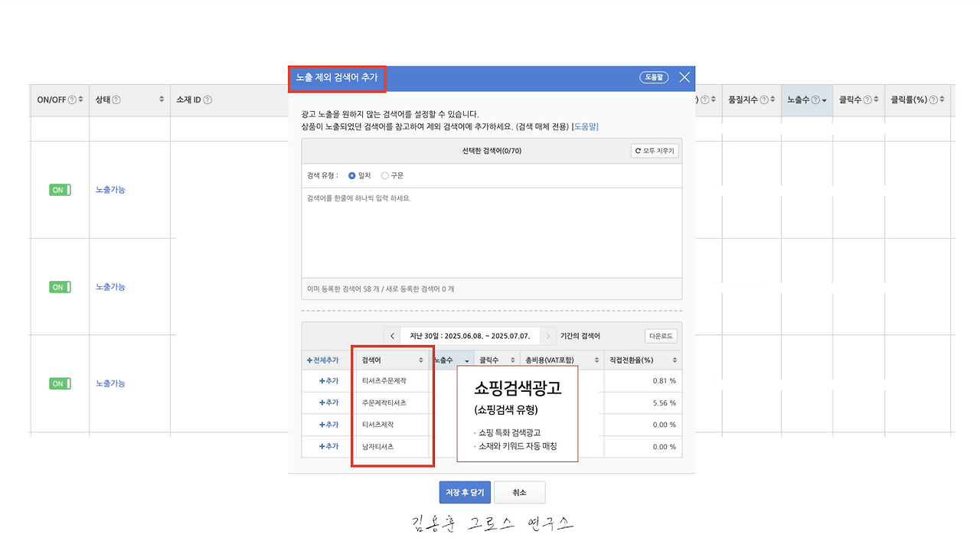Click the help (?) icon beside 품질지수 header

tap(764, 99)
